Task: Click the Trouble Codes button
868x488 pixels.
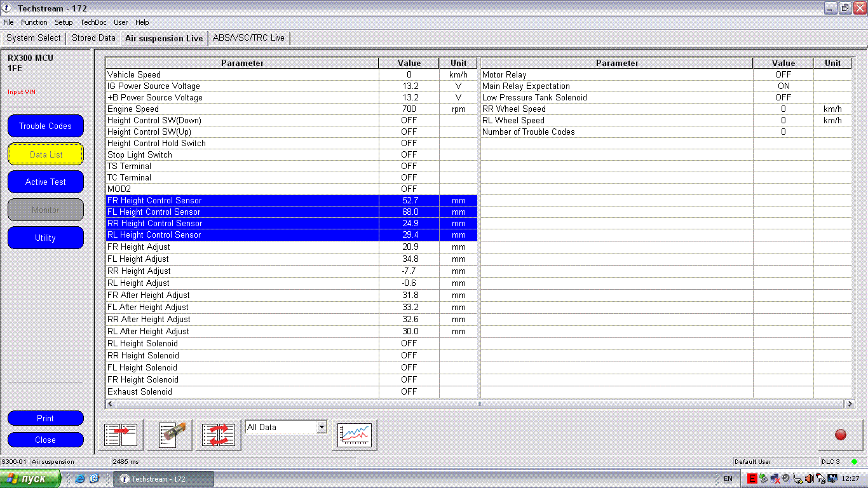Action: (x=46, y=126)
